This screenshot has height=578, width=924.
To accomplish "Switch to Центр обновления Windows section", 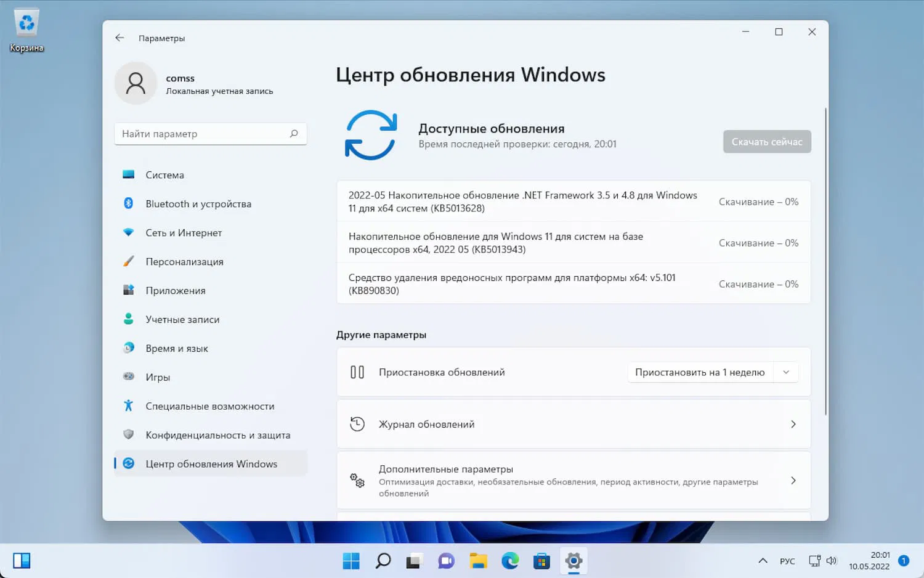I will click(x=211, y=463).
